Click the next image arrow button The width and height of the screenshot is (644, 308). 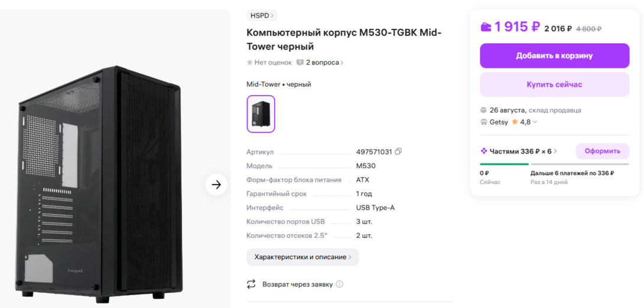(x=216, y=185)
